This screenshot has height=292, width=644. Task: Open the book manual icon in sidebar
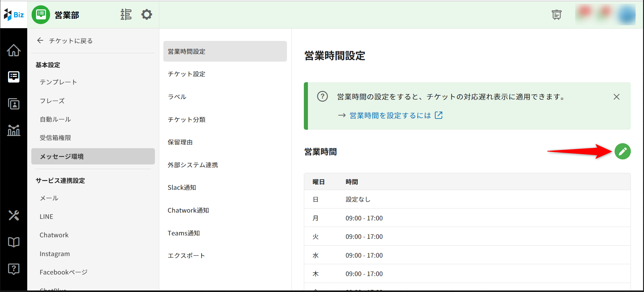[x=14, y=242]
